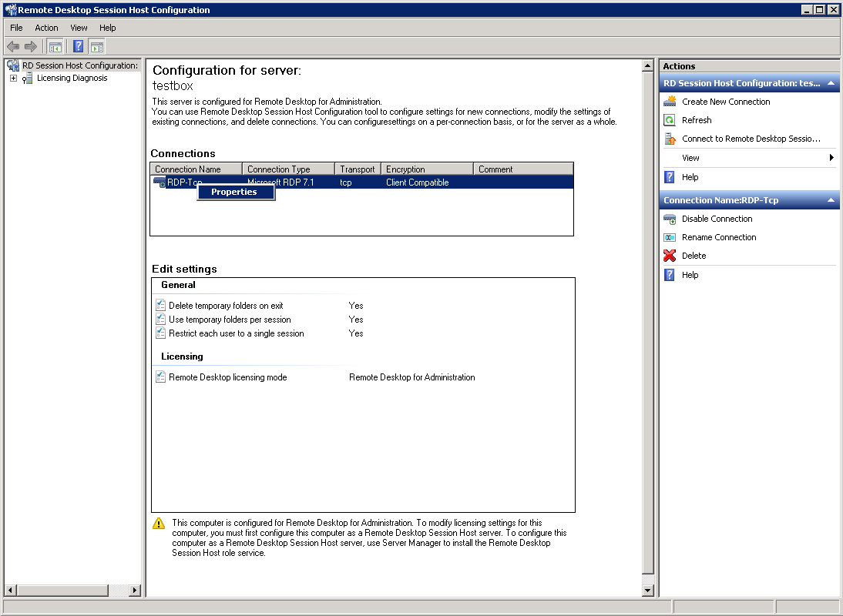Image resolution: width=843 pixels, height=616 pixels.
Task: Click the Back arrow toolbar icon
Action: point(13,47)
